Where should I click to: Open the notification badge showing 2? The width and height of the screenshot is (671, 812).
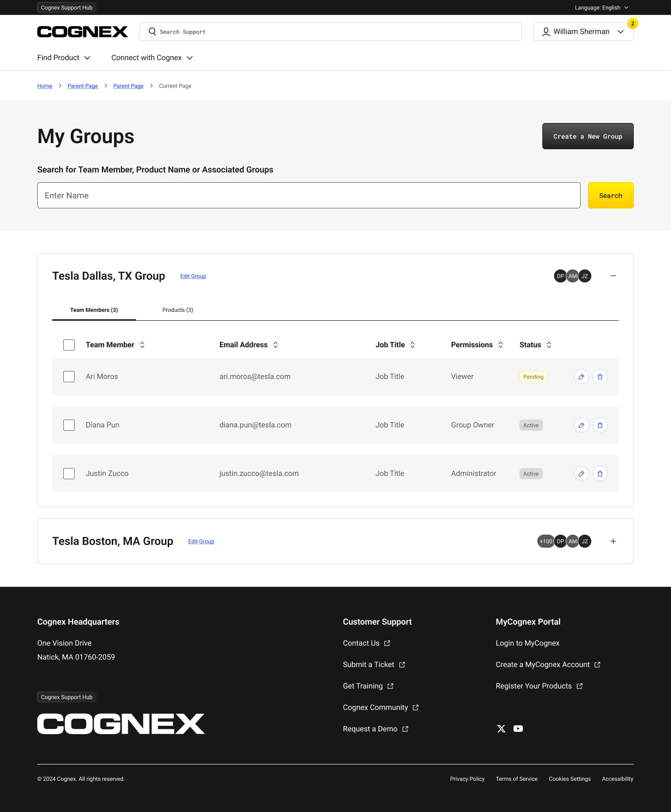pos(632,23)
